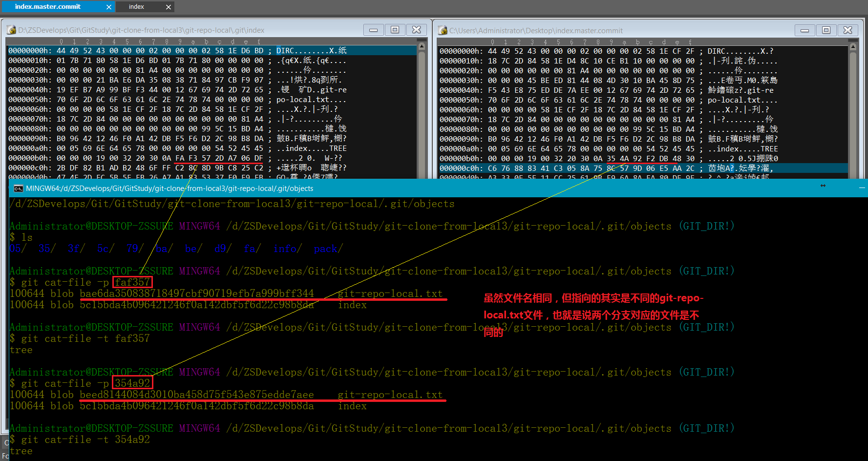
Task: Close the index.master.commit tab
Action: (x=109, y=7)
